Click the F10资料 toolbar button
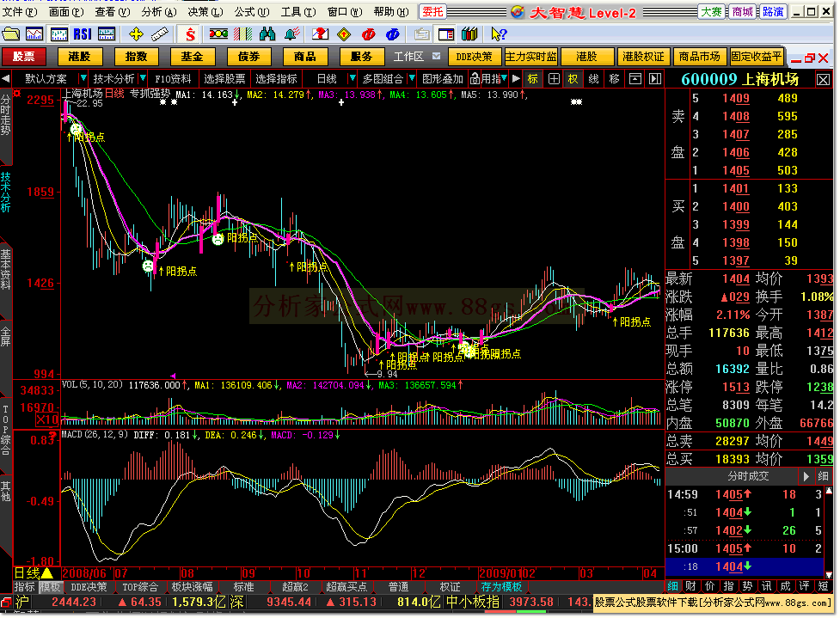This screenshot has width=840, height=618. [173, 79]
